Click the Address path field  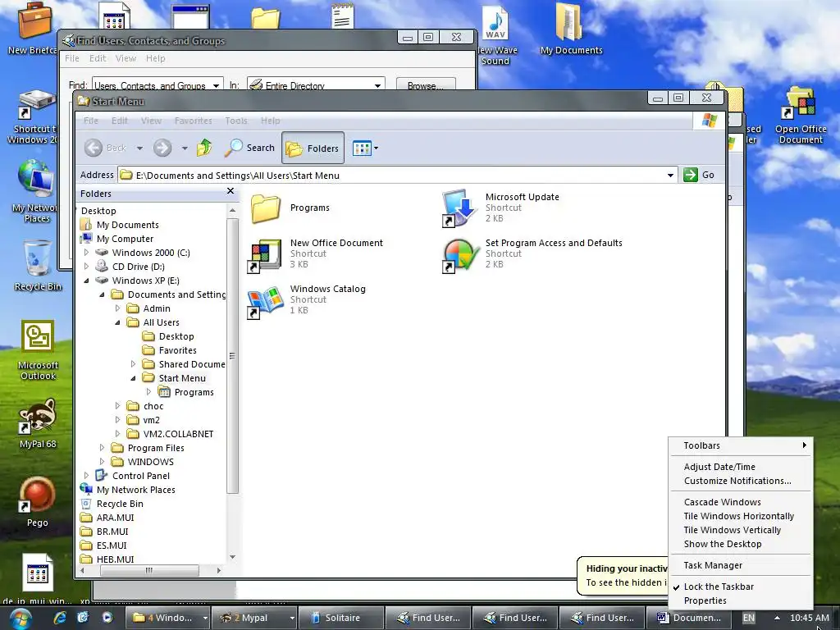pos(391,176)
